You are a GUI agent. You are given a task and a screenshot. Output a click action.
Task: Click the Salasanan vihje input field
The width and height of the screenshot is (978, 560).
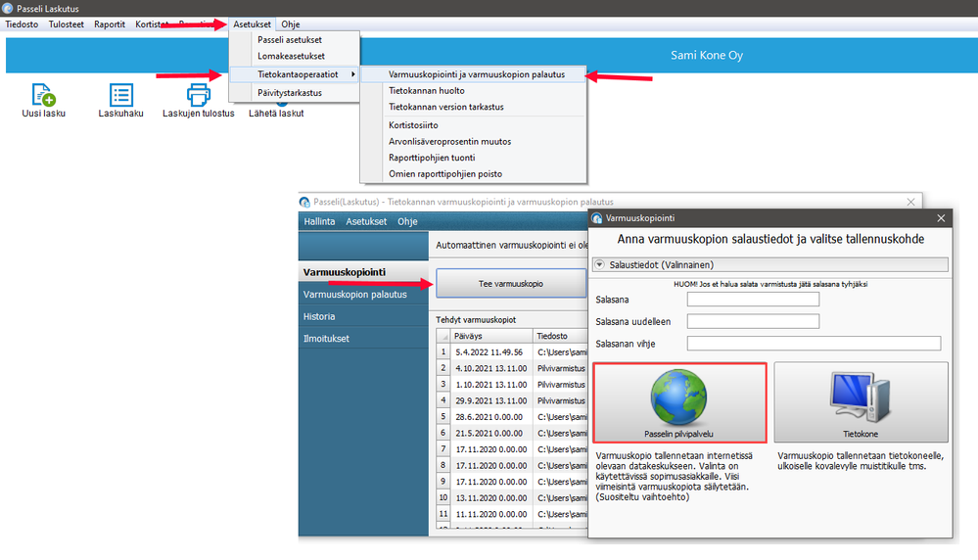click(814, 343)
